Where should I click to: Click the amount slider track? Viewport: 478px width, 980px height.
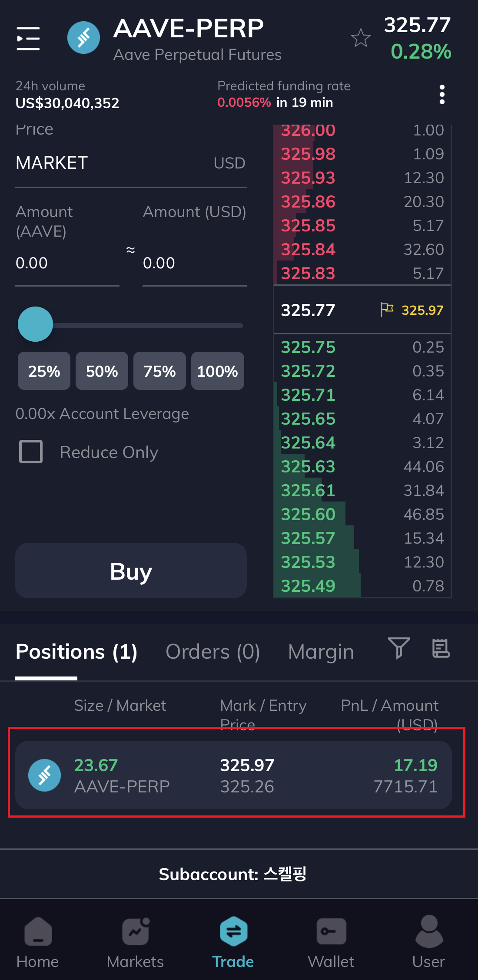(x=148, y=326)
